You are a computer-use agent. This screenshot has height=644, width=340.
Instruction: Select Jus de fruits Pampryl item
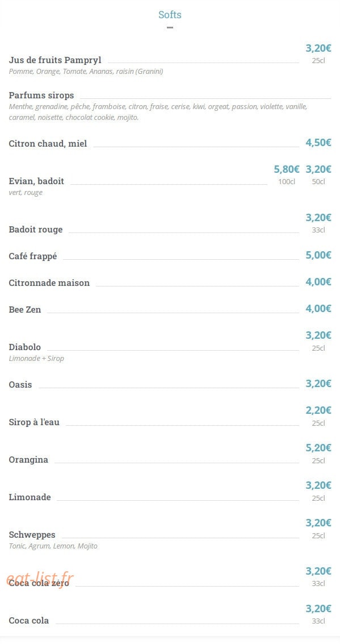pos(55,60)
